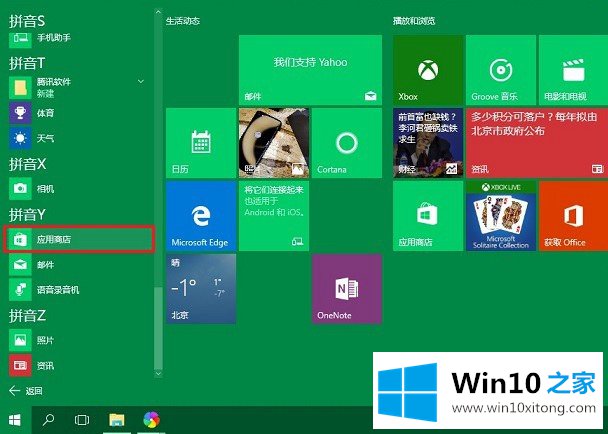This screenshot has height=434, width=608.
Task: Open 邮件 in the app list
Action: coord(78,265)
